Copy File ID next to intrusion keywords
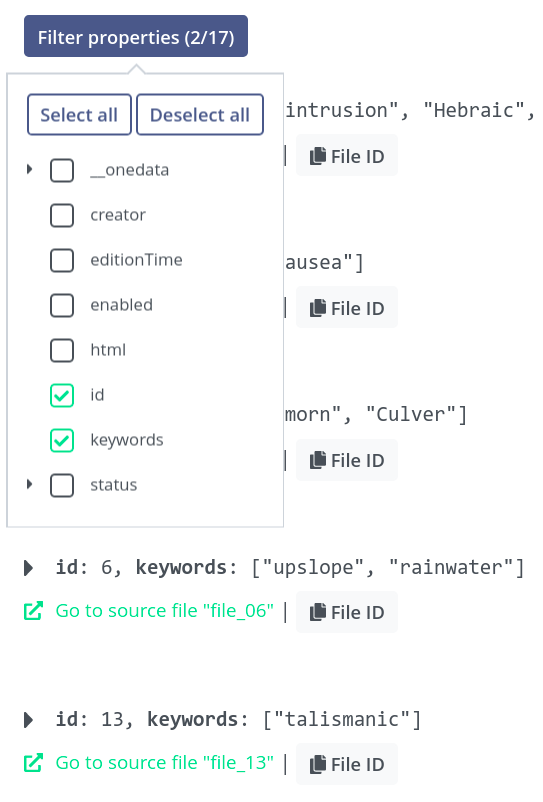 [347, 155]
